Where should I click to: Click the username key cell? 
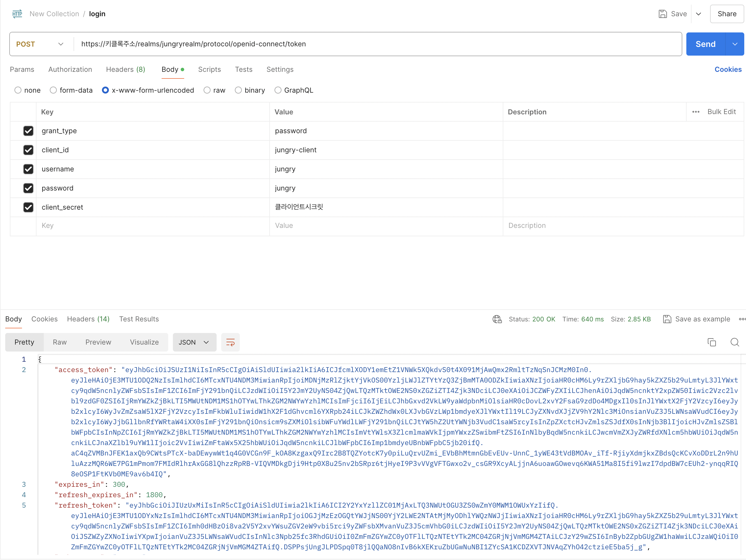coord(153,169)
